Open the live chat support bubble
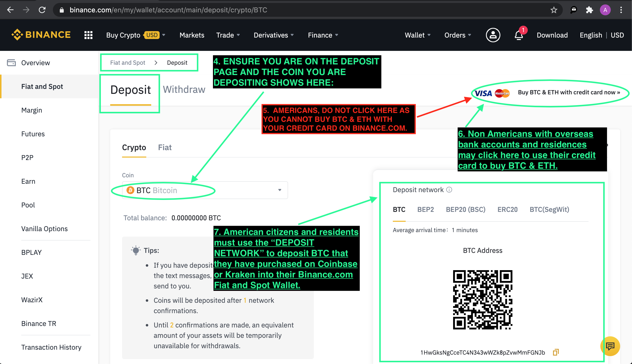This screenshot has width=632, height=364. pyautogui.click(x=610, y=346)
